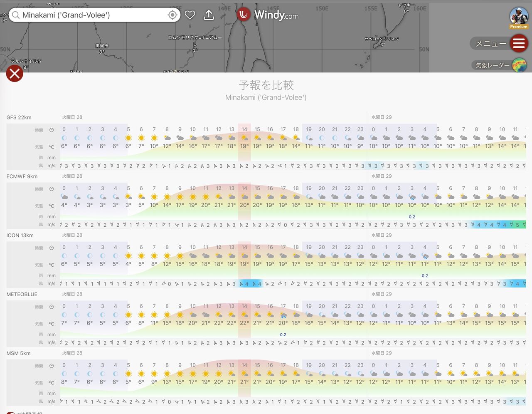Open the Premium user profile avatar

click(519, 17)
